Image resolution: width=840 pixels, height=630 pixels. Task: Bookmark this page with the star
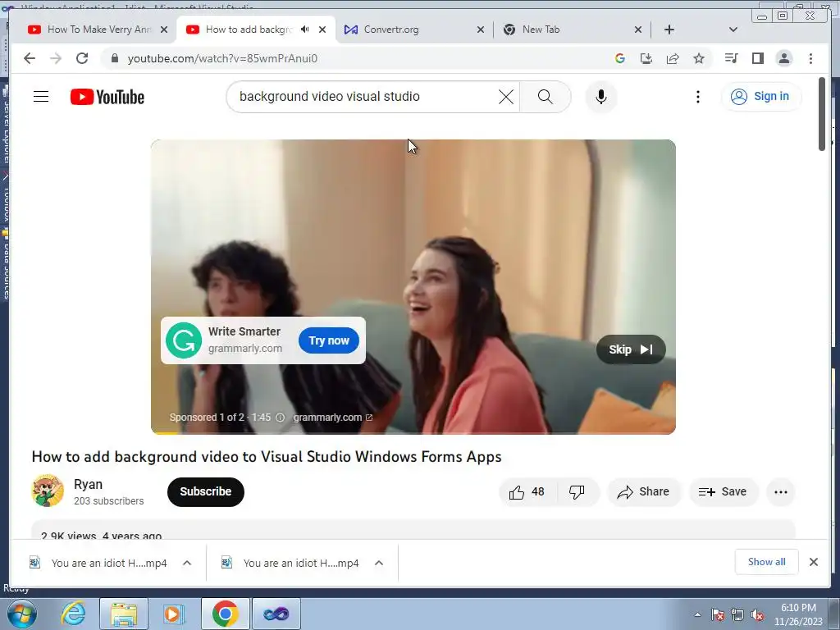pyautogui.click(x=699, y=58)
